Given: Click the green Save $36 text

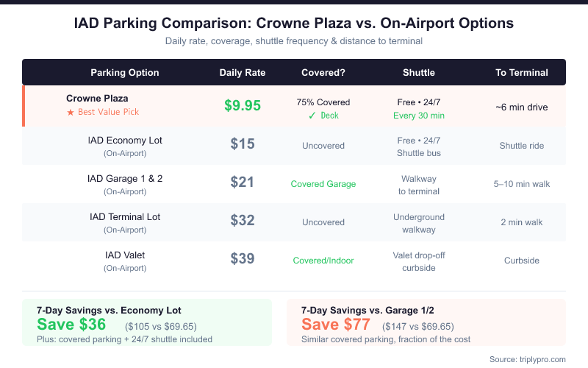Looking at the screenshot, I should coord(71,325).
